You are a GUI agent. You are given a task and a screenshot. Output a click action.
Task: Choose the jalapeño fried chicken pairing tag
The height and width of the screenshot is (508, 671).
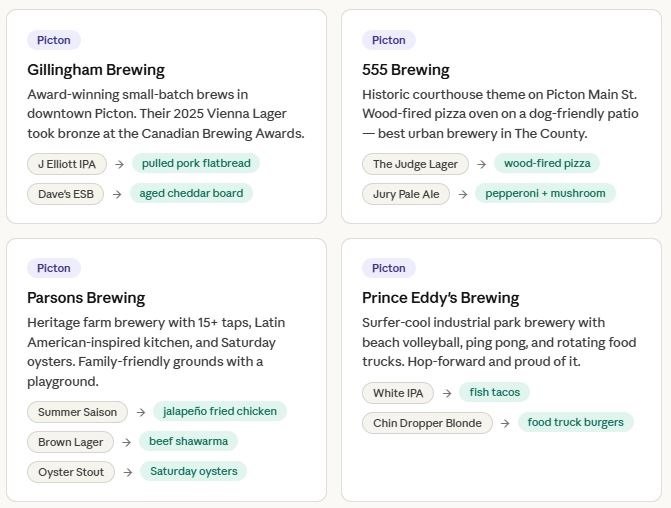tap(220, 411)
